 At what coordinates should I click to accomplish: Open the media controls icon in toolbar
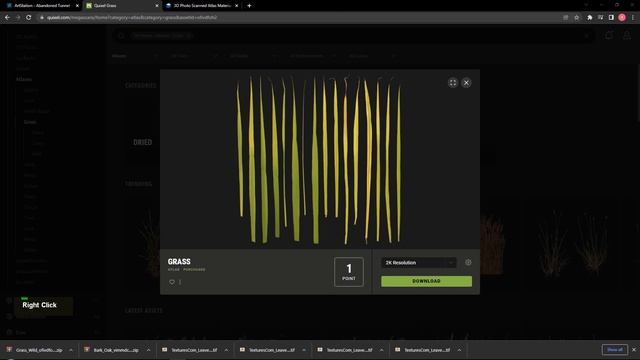click(x=600, y=18)
